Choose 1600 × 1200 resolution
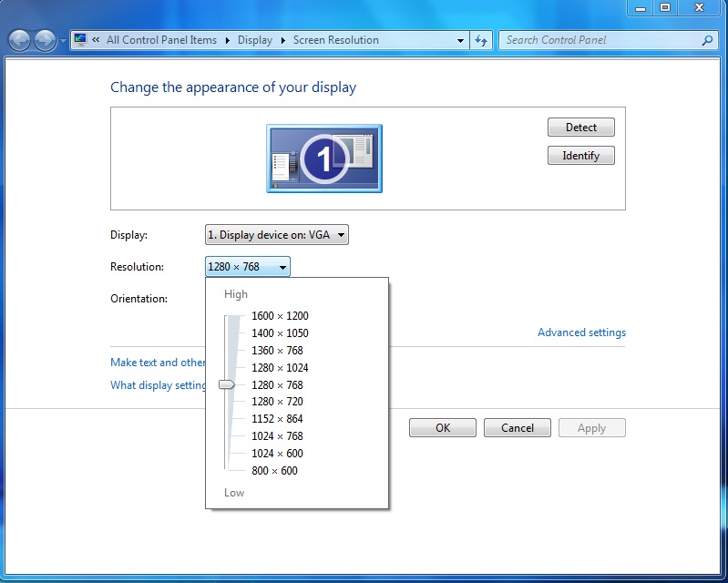Screen dimensions: 728x583 click(280, 316)
